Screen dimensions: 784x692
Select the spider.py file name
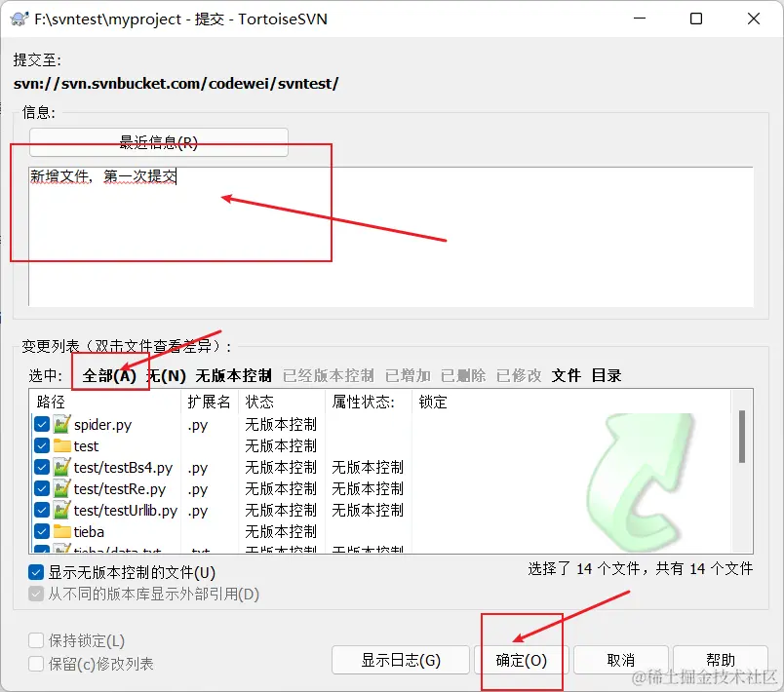[x=102, y=425]
